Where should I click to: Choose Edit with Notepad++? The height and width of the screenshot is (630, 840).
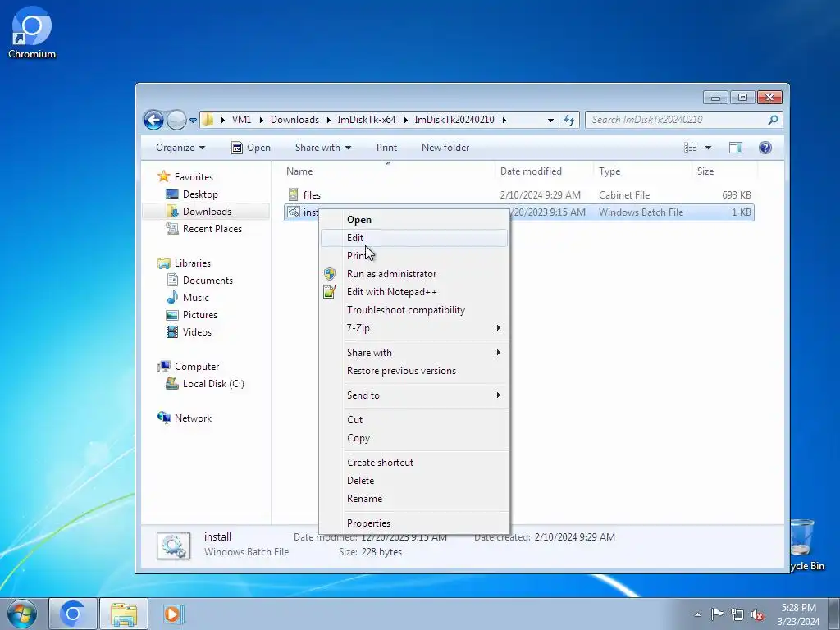tap(413, 292)
